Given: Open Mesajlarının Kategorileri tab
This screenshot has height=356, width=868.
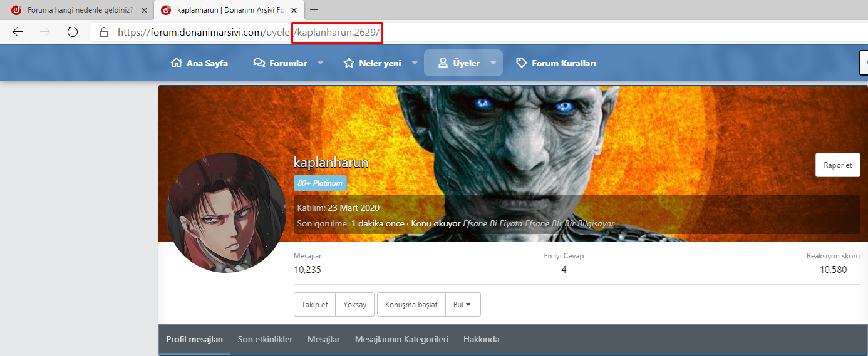Looking at the screenshot, I should click(x=401, y=339).
